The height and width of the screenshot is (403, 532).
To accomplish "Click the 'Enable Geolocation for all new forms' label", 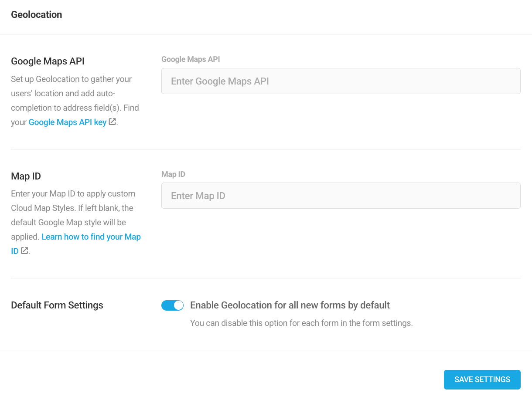I will pyautogui.click(x=290, y=305).
